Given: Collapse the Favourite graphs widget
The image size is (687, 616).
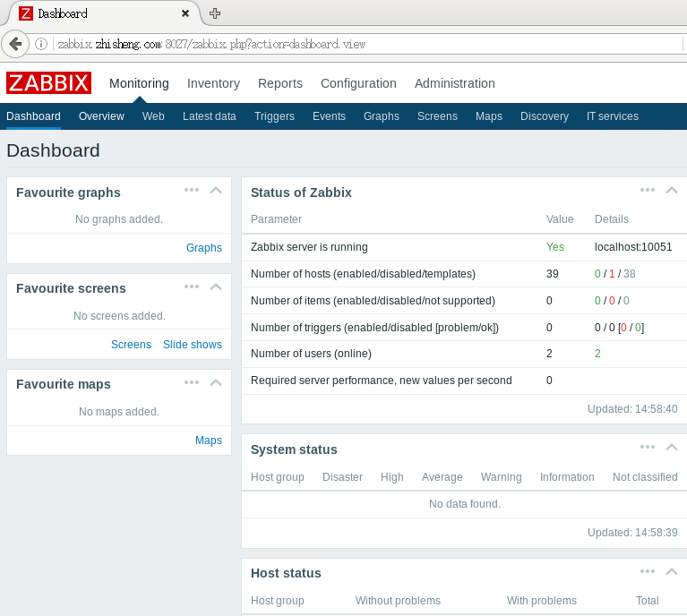Looking at the screenshot, I should click(216, 190).
